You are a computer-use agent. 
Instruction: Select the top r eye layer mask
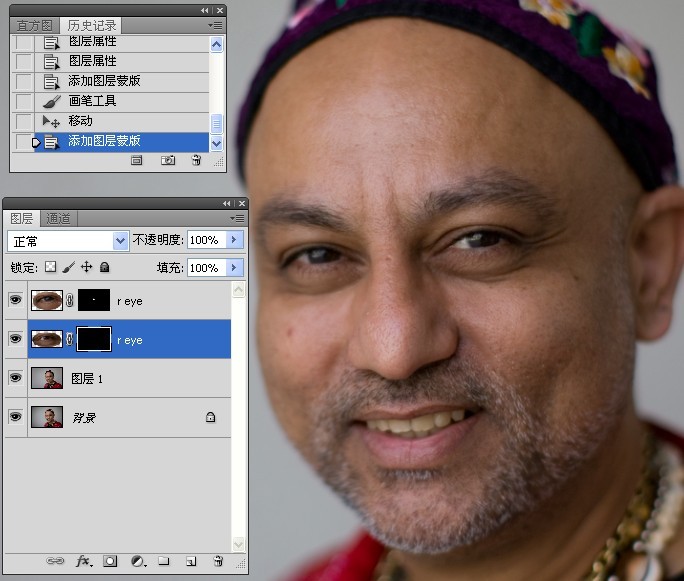pos(94,300)
